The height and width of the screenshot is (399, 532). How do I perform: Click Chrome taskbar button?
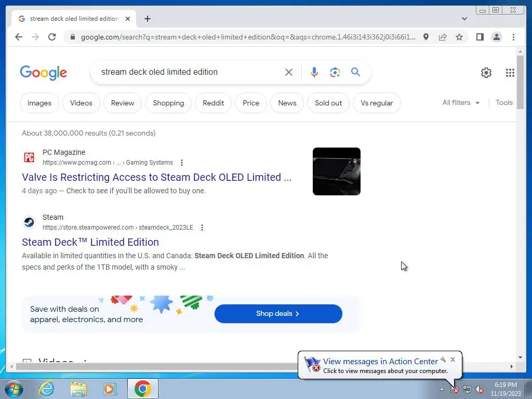pos(142,389)
